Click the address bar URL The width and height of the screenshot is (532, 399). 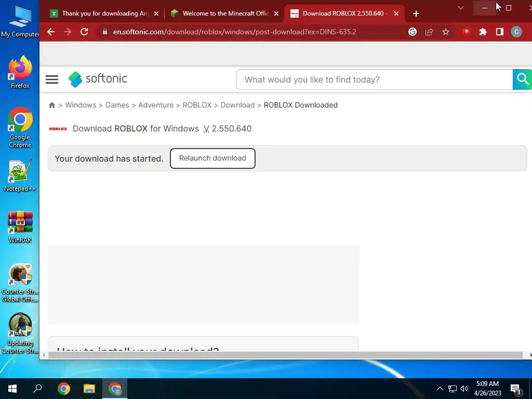[x=234, y=32]
